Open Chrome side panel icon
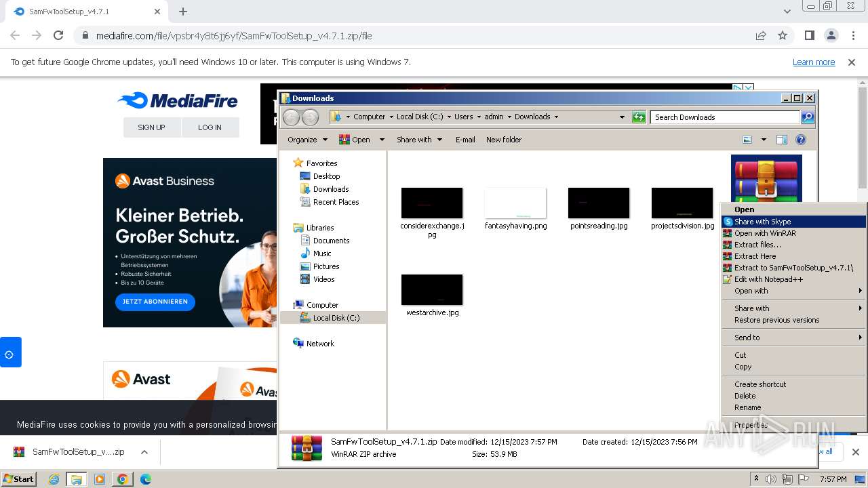Image resolution: width=868 pixels, height=488 pixels. (x=810, y=35)
